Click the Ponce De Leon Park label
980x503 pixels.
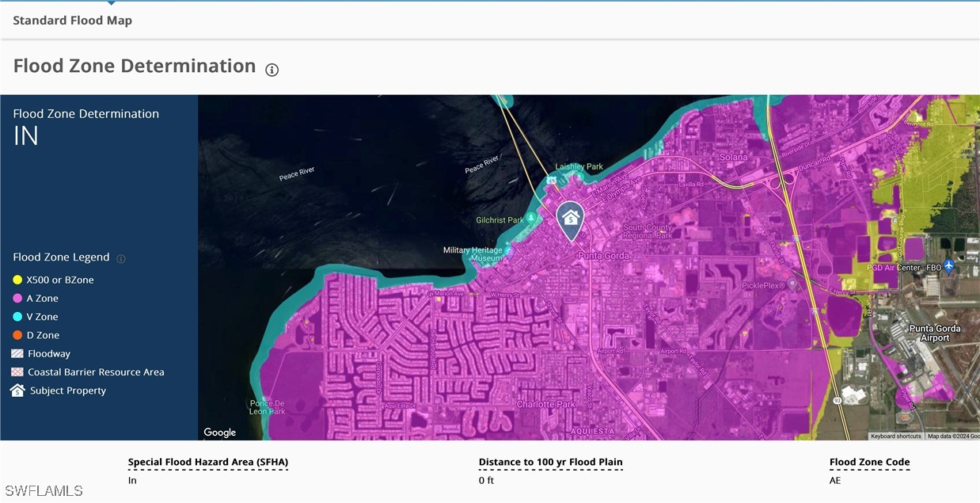point(268,407)
